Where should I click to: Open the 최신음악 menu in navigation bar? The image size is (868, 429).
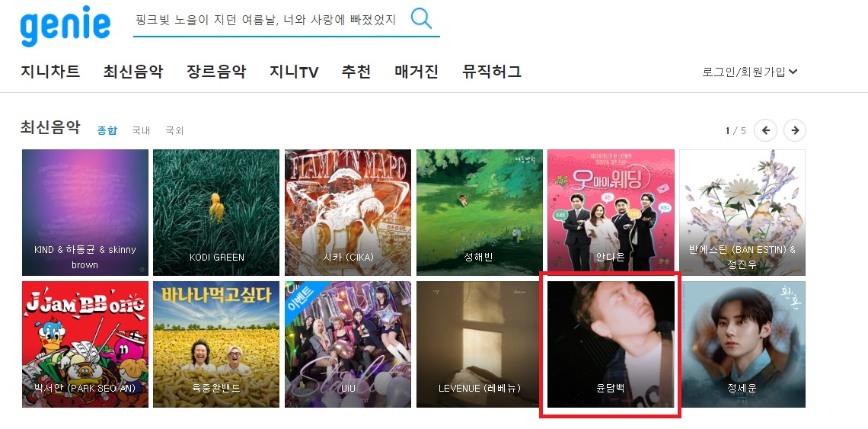132,72
